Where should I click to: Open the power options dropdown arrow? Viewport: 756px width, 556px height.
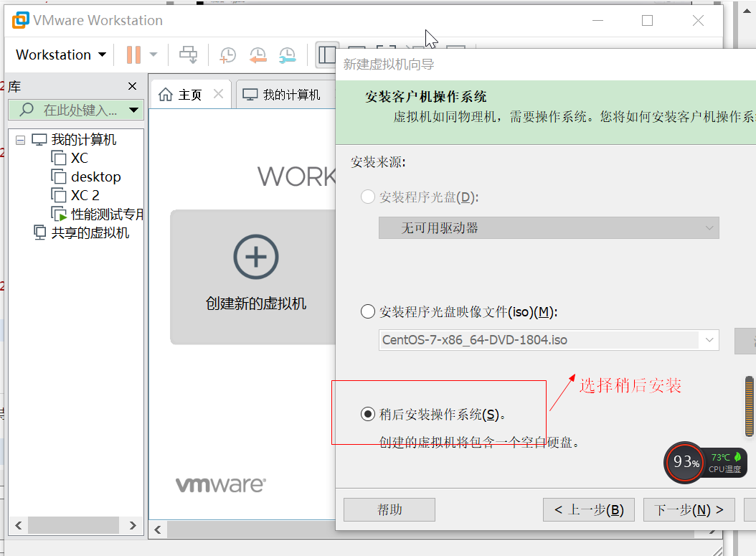153,55
